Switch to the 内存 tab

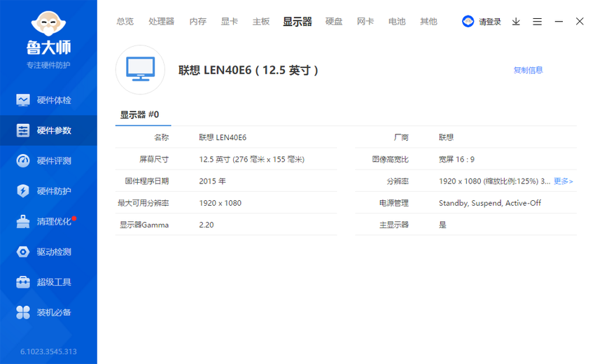[197, 22]
